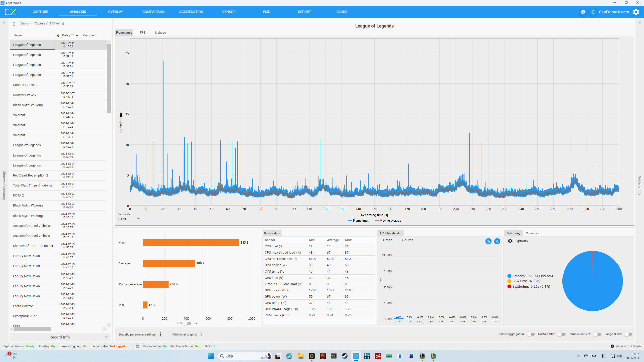This screenshot has height=362, width=644.
Task: Click the CapFrameX logo icon
Action: click(10, 12)
